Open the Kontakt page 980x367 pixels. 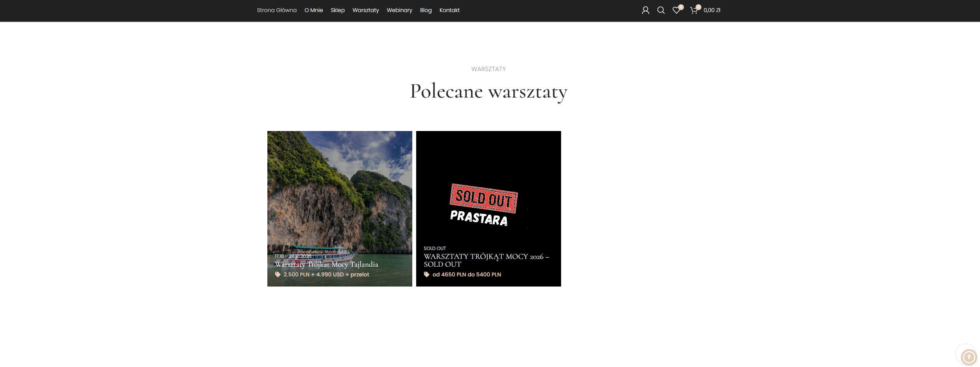click(x=449, y=10)
